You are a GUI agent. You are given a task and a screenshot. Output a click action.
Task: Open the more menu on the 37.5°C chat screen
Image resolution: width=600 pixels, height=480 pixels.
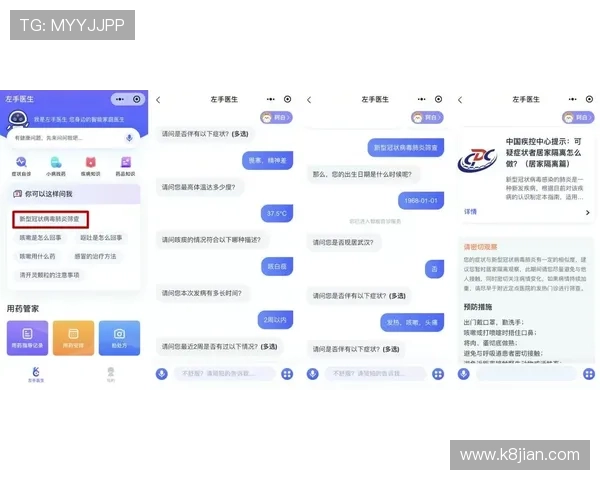[x=271, y=99]
